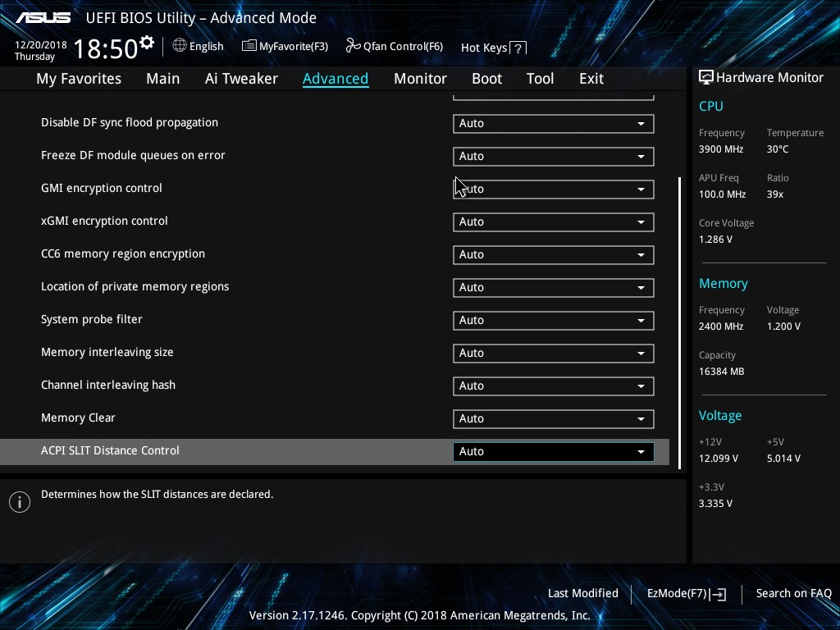840x630 pixels.
Task: Click the ASUS logo
Action: pyautogui.click(x=43, y=18)
